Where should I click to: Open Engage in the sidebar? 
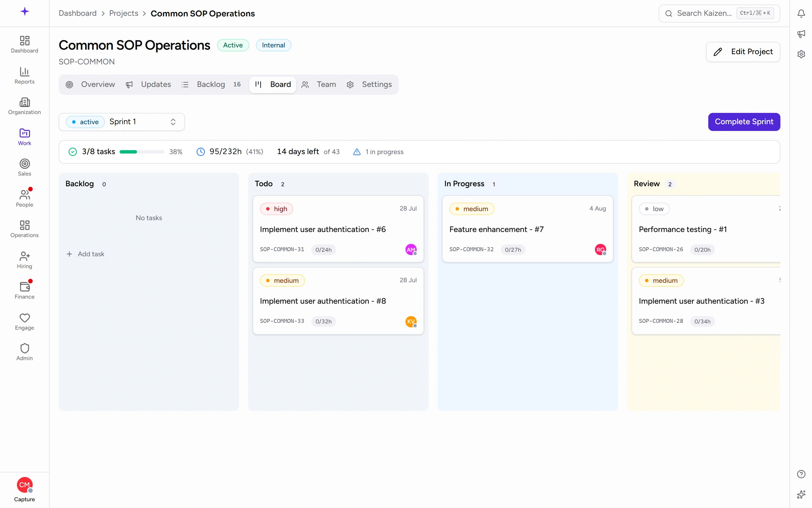[25, 321]
